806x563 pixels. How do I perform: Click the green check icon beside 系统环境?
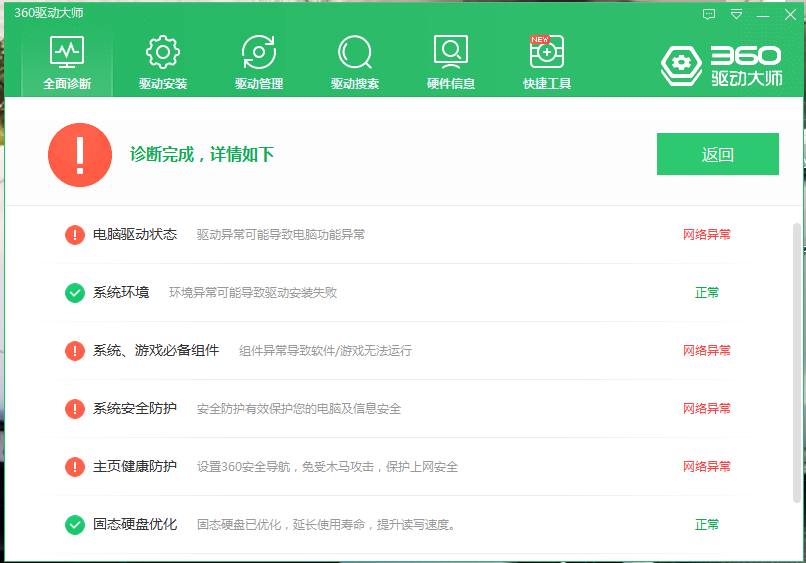tap(75, 293)
